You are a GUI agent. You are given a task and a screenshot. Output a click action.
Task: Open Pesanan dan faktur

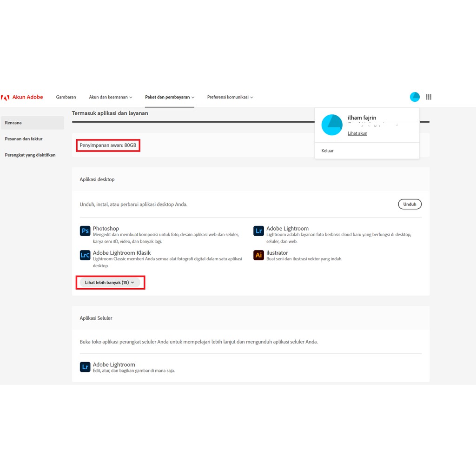(x=24, y=139)
